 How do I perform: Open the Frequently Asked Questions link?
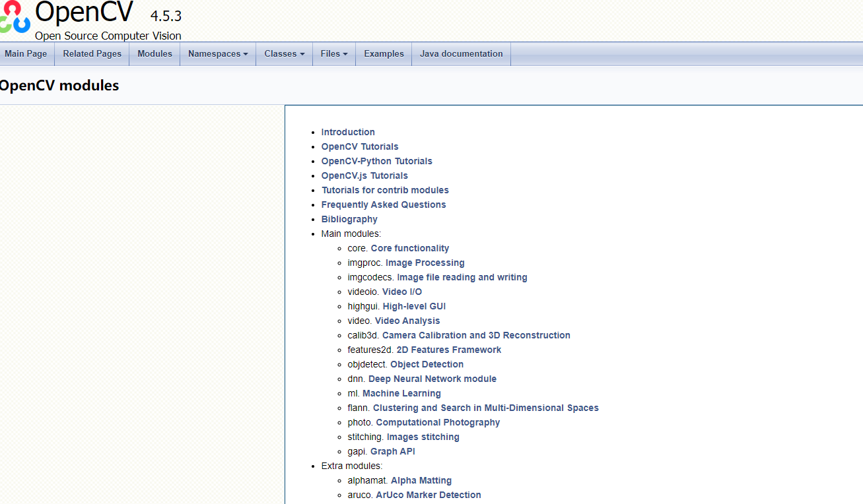point(384,205)
